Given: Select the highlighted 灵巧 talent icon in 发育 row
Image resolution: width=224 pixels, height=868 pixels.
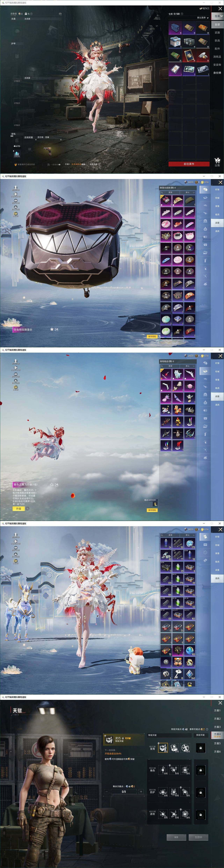Looking at the screenshot, I should click(x=163, y=748).
